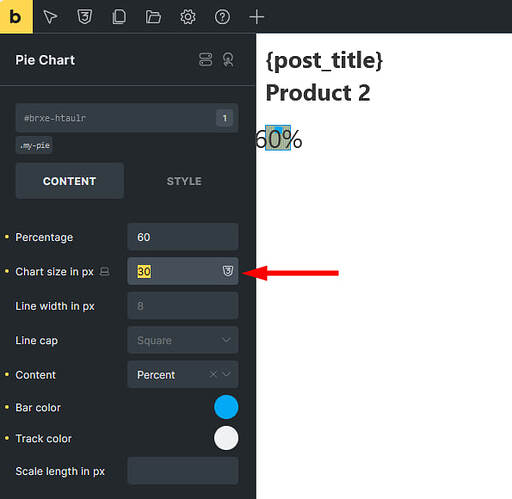Click the responsive device icon near Chart size label
Viewport: 512px width, 499px height.
105,271
